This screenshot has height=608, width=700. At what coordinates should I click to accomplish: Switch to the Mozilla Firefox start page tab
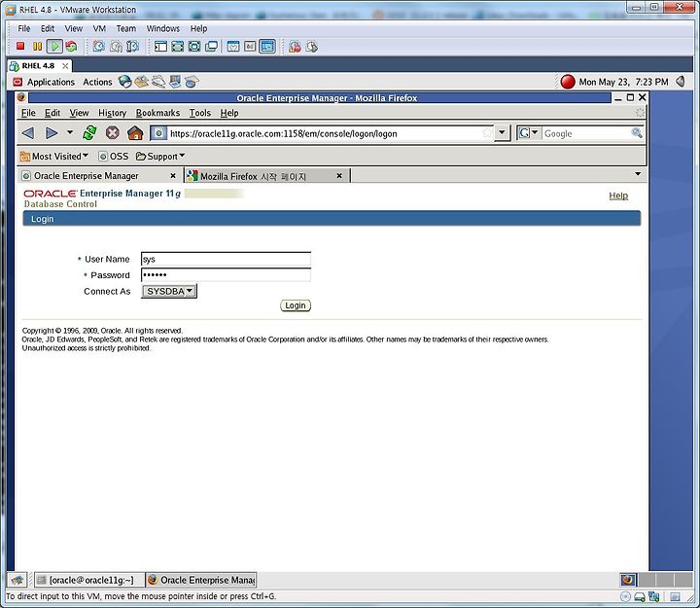pos(266,176)
